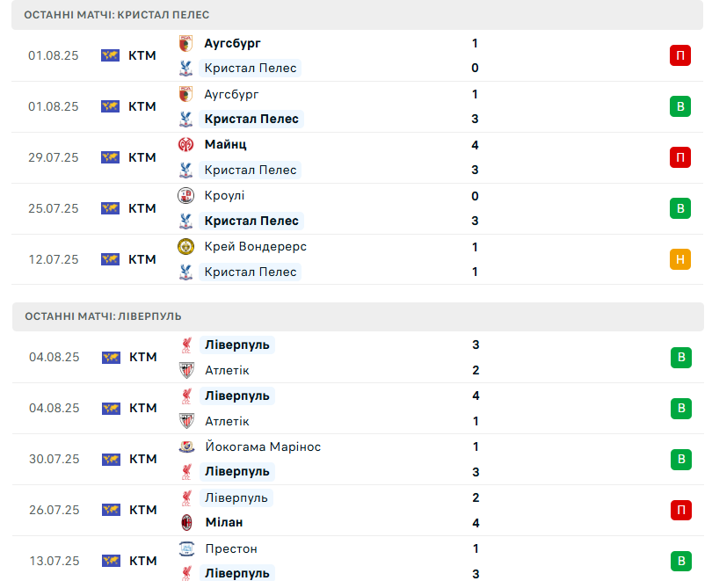Click the world flag icon for the 25.07.25 match
712x588 pixels.
tap(110, 208)
